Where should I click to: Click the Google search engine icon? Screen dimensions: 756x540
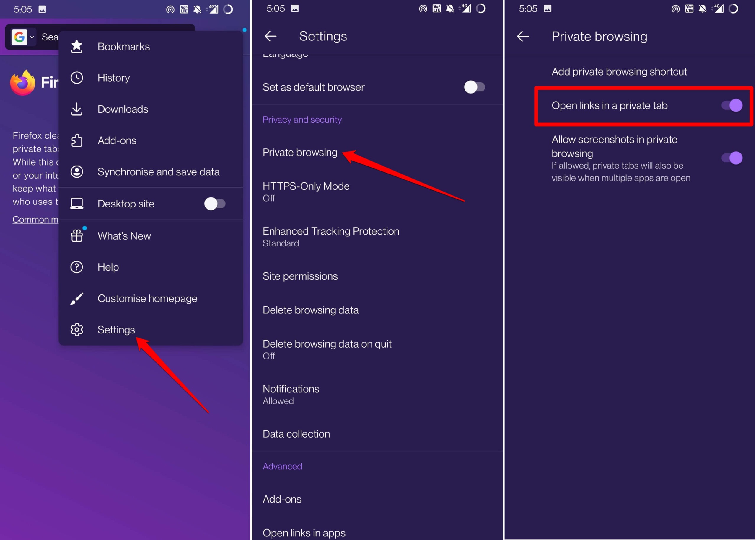click(x=19, y=37)
